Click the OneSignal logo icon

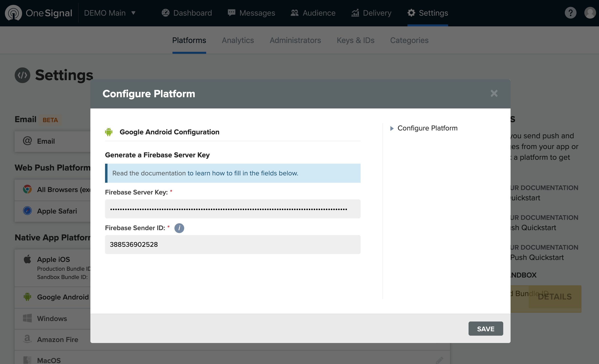click(13, 13)
